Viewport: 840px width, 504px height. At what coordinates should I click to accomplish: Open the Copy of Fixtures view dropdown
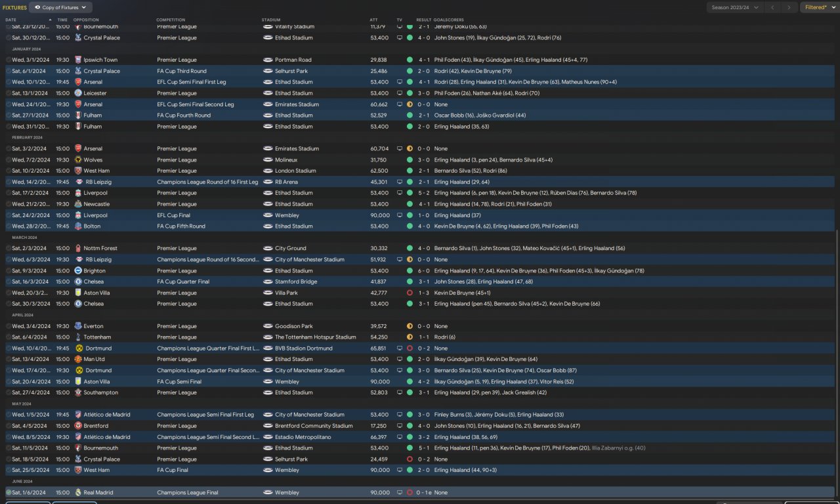pos(60,7)
